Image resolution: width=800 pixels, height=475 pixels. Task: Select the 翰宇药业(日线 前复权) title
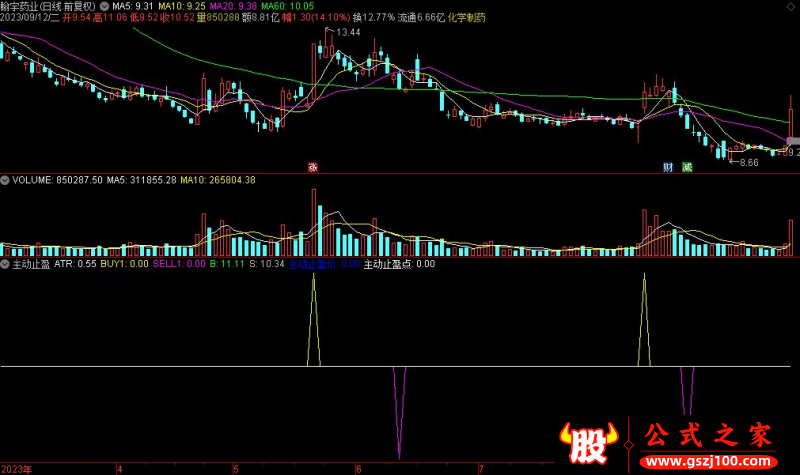coord(48,6)
